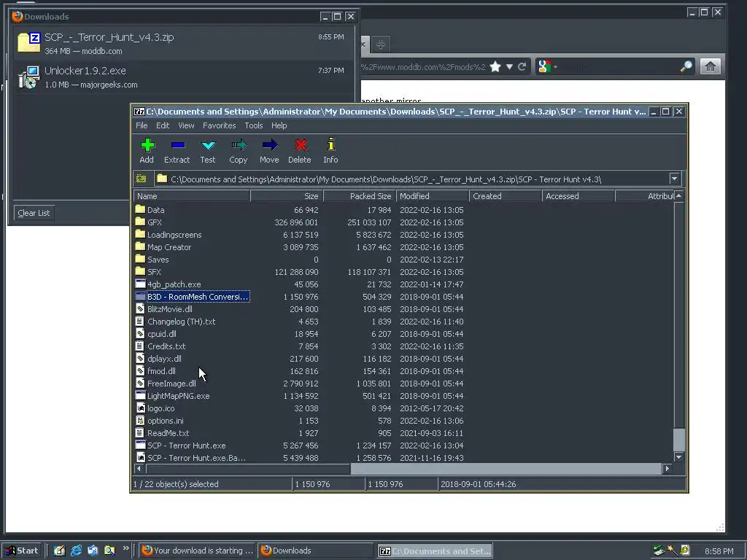Viewport: 747px width, 560px height.
Task: Click the Firefox bookmark star icon
Action: [x=495, y=66]
